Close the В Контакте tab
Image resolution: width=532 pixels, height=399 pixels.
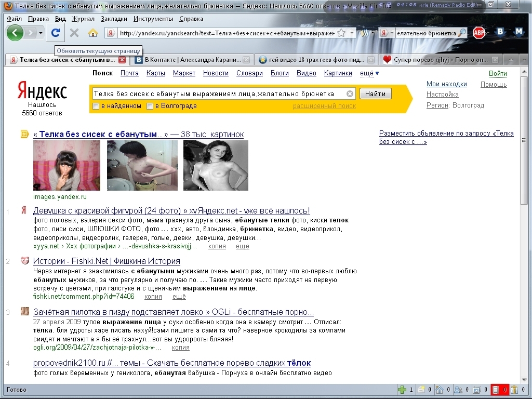click(x=246, y=60)
